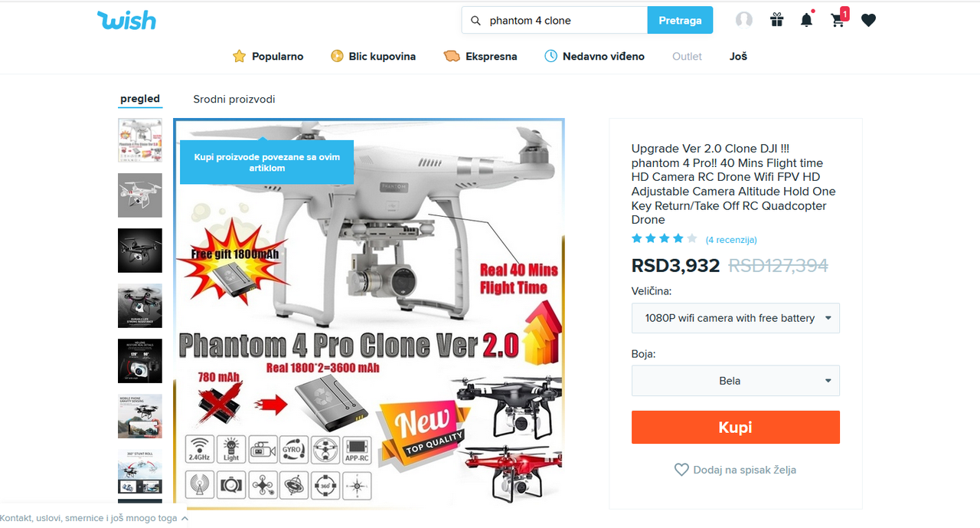Expand the Kontakt, uslovi footer chevron

coord(185,519)
